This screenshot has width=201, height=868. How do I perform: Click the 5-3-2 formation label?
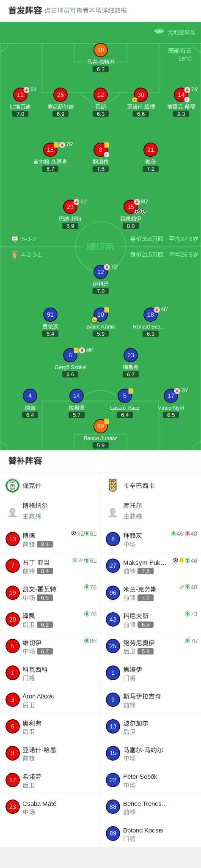[29, 239]
